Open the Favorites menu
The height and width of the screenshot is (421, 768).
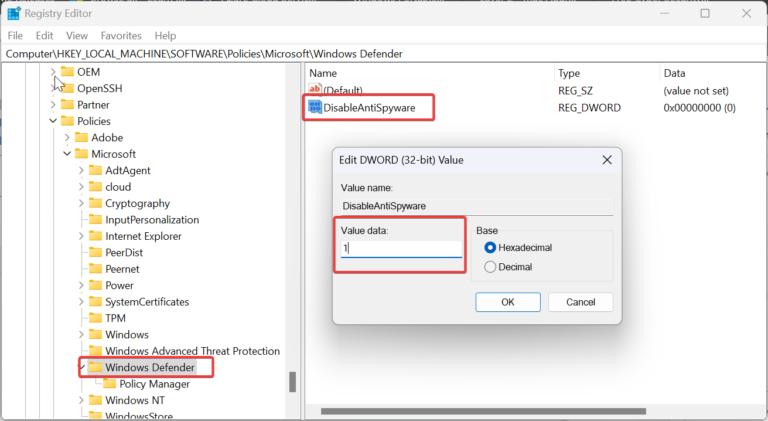[x=121, y=36]
